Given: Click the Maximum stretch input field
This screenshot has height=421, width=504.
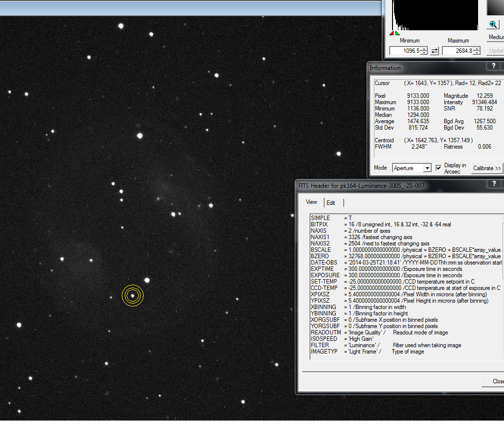Looking at the screenshot, I should point(459,51).
